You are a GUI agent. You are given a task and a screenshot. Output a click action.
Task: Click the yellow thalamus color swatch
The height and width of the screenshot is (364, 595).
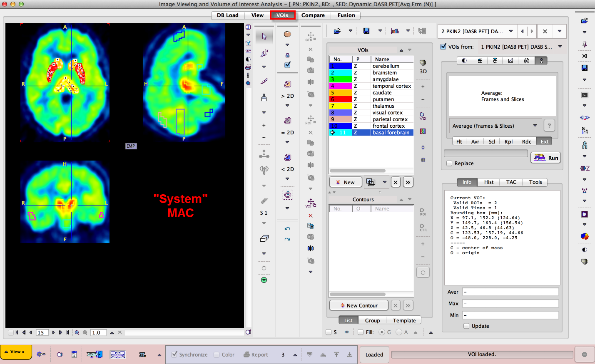341,106
